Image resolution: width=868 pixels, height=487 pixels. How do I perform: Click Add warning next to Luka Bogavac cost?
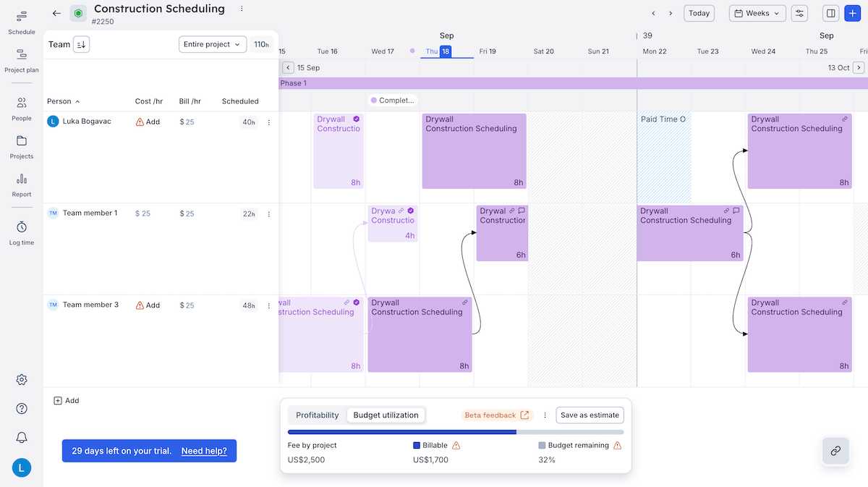(x=147, y=121)
